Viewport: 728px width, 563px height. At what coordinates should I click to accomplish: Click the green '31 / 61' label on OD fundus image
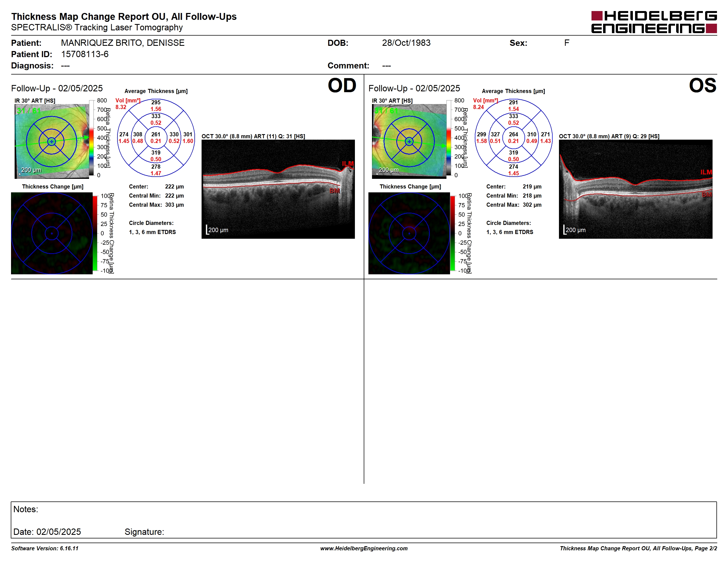coord(29,110)
